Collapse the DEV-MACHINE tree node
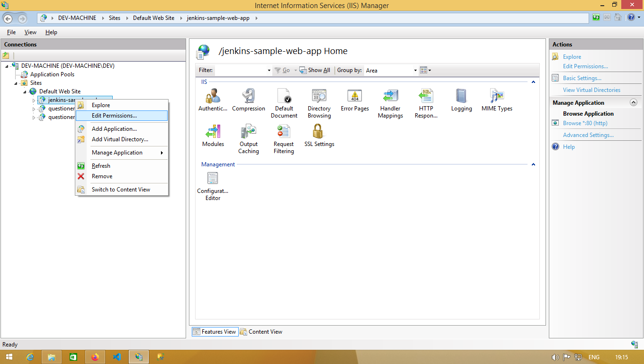The image size is (644, 364). [7, 66]
